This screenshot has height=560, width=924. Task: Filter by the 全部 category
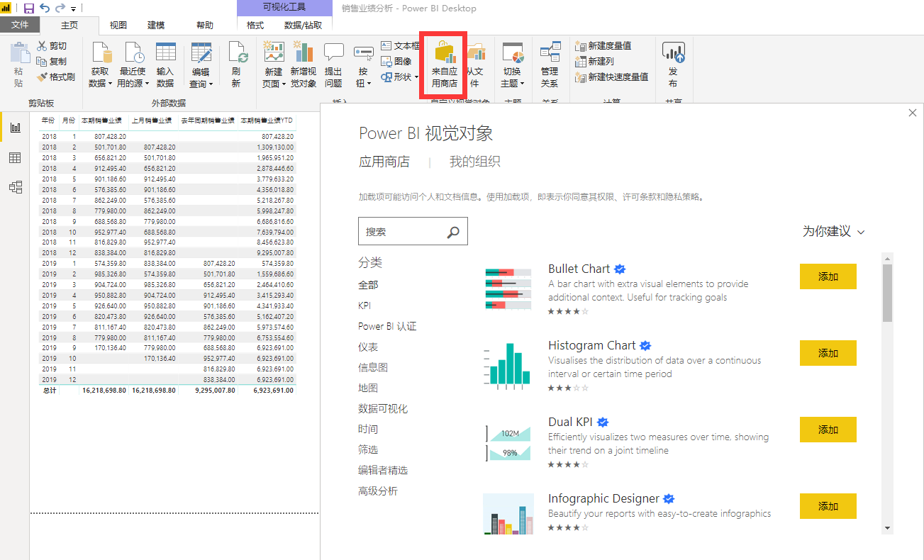pos(368,285)
